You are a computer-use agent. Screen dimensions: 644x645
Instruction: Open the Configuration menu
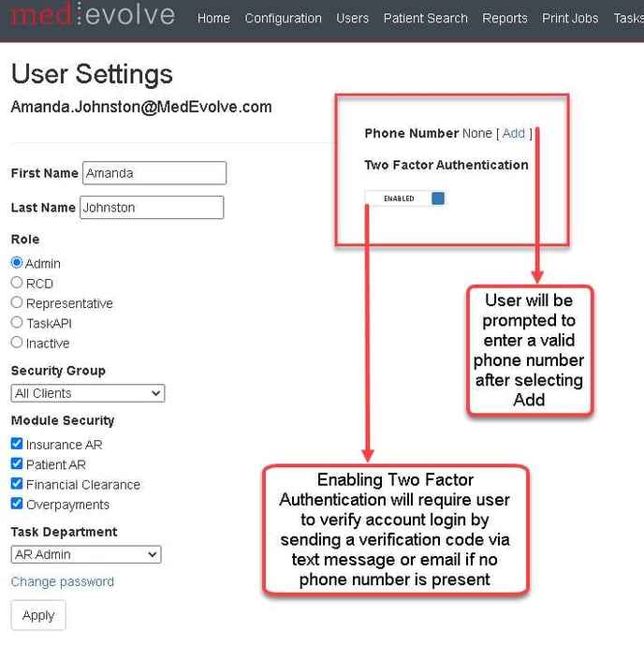point(283,19)
